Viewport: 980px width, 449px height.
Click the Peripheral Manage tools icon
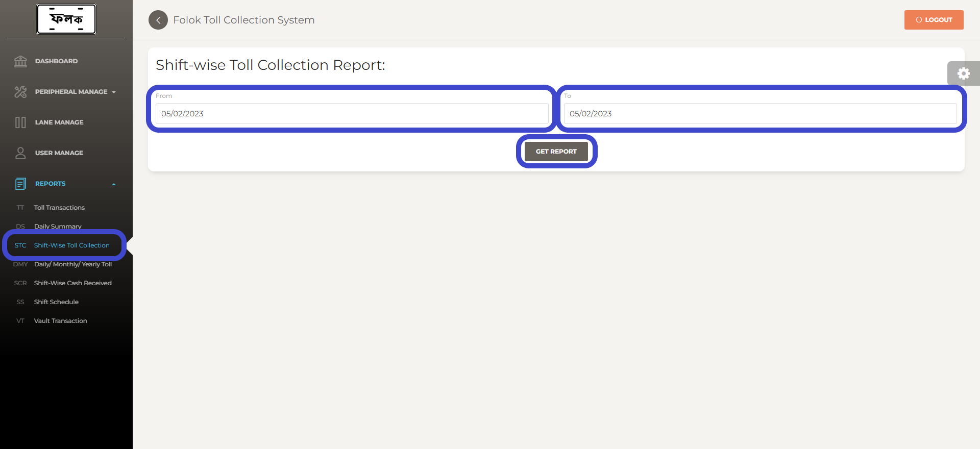coord(20,92)
